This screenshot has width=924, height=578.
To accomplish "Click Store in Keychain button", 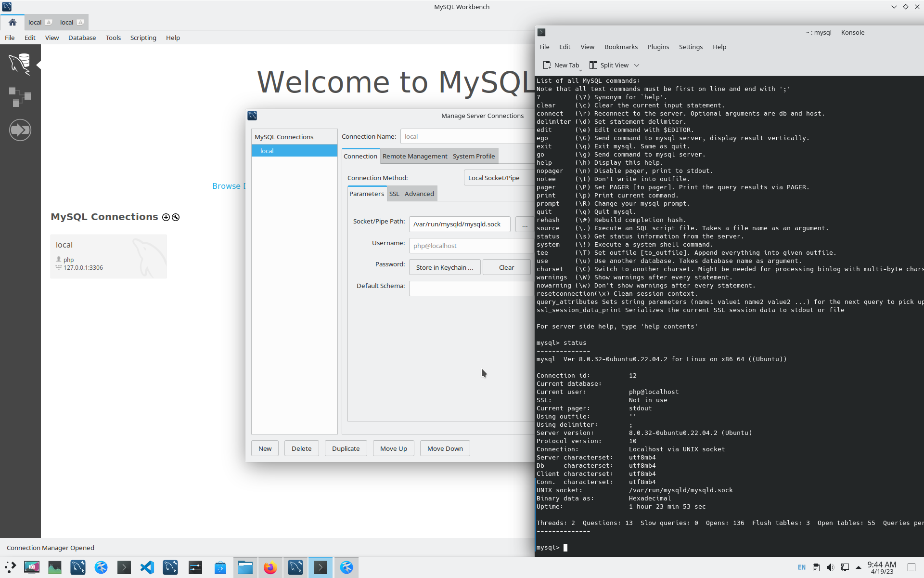I will [445, 267].
